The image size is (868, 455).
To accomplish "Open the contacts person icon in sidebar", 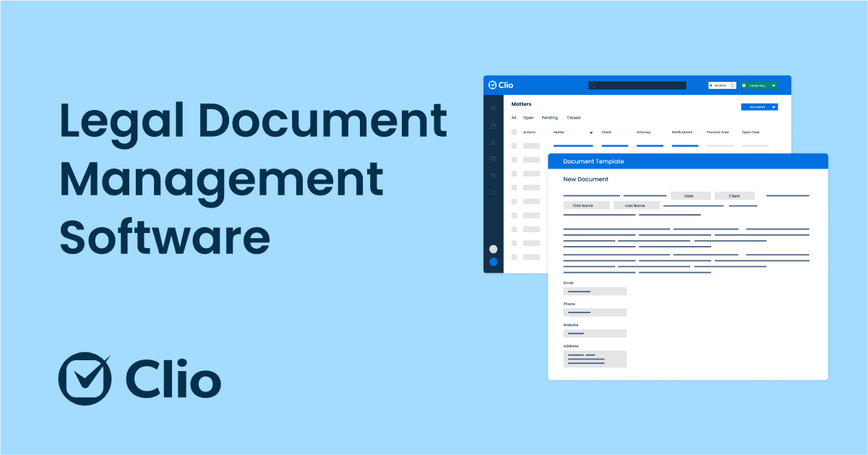I will [x=493, y=143].
